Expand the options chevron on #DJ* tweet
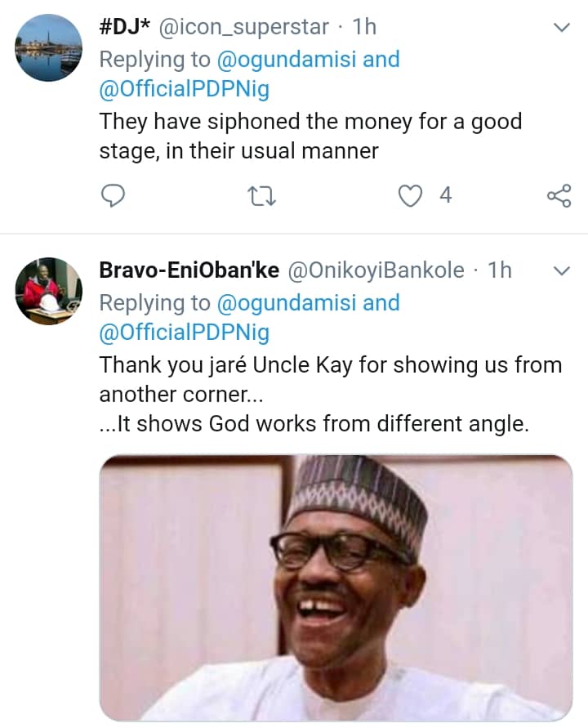Viewport: 588px width, 728px height. tap(562, 28)
